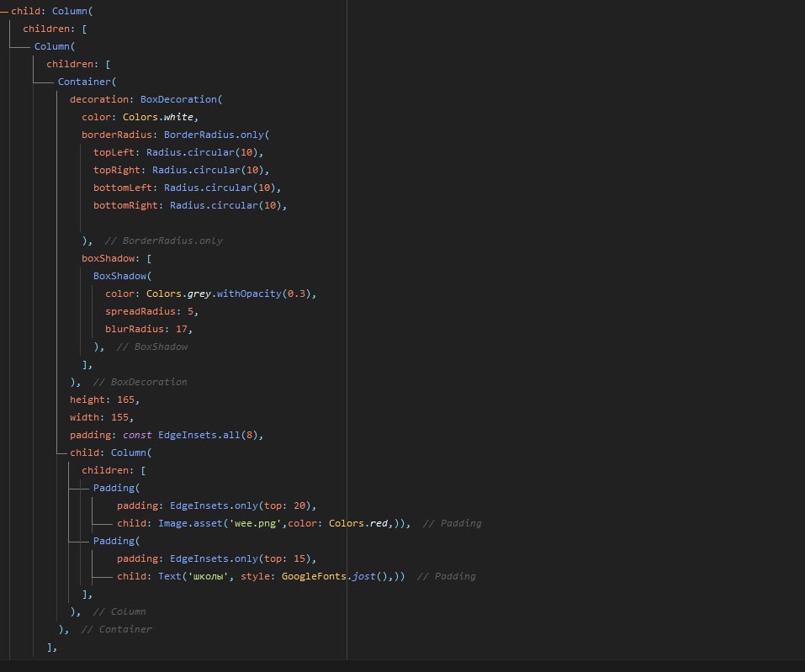The height and width of the screenshot is (672, 805).
Task: Click the '// Column' closing comment
Action: click(119, 612)
